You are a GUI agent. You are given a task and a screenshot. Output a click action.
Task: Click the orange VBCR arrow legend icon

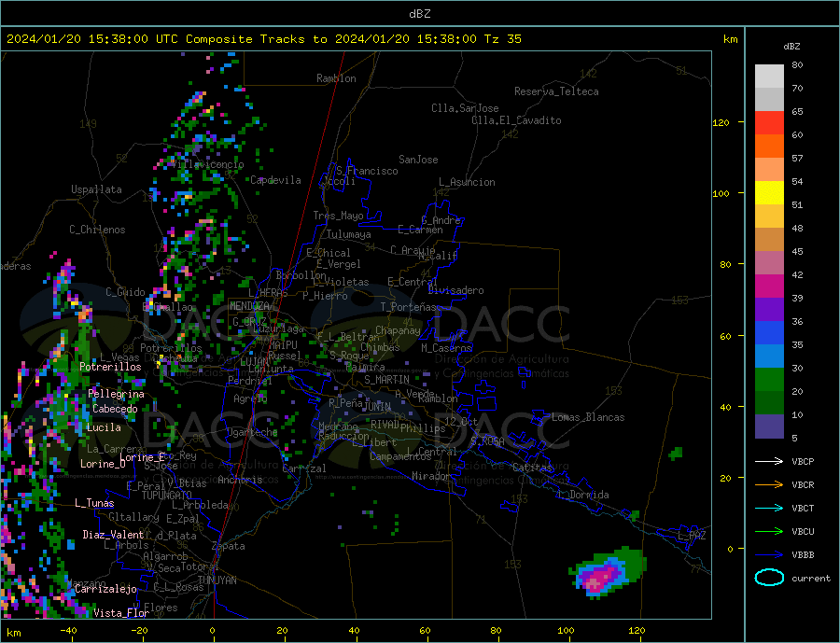coord(769,485)
